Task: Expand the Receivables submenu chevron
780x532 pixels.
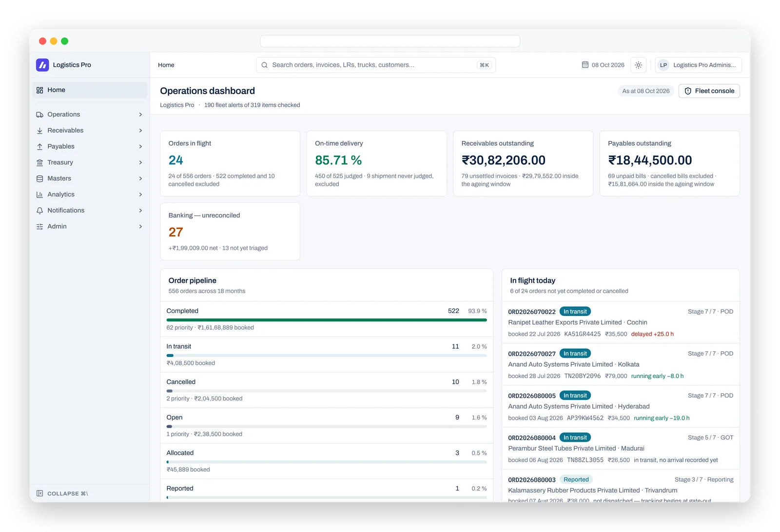Action: pyautogui.click(x=140, y=131)
